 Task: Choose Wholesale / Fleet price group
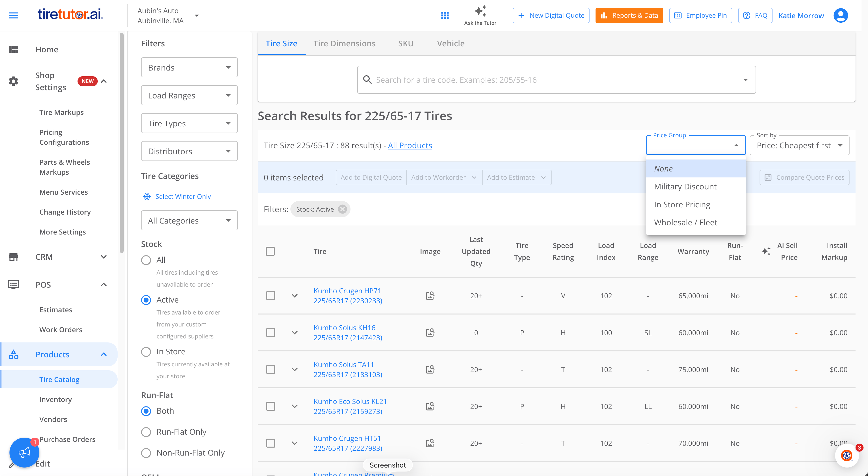(x=696, y=222)
